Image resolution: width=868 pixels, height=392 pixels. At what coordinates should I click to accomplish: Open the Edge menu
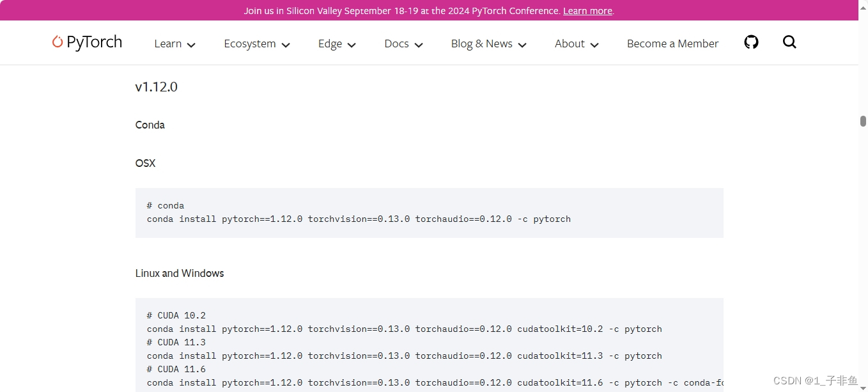click(329, 43)
